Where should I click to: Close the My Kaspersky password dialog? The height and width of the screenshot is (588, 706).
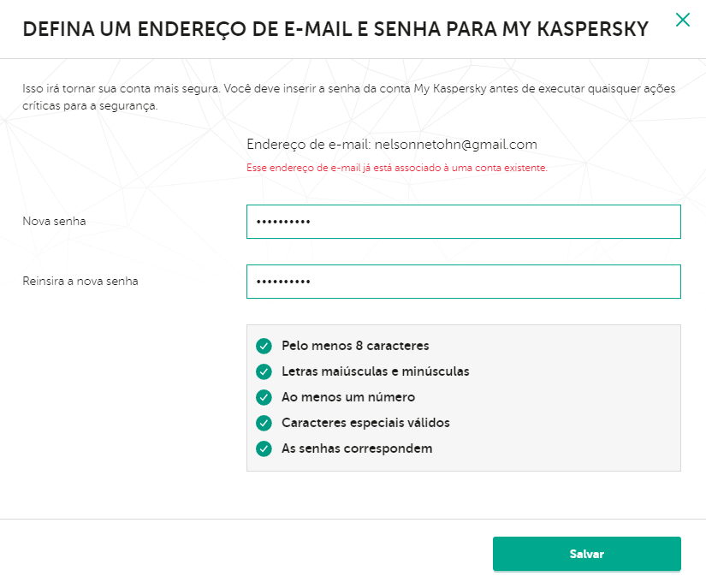pos(682,20)
